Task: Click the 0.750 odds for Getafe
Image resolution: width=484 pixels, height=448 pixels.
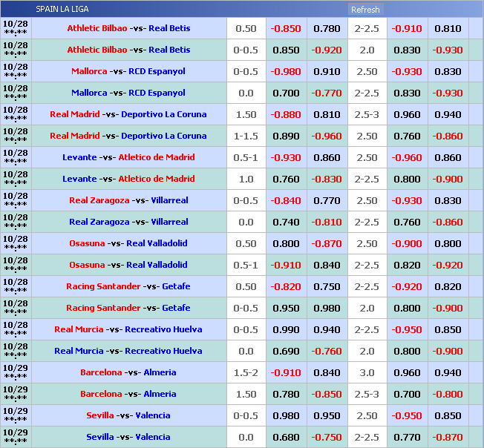Action: [327, 287]
